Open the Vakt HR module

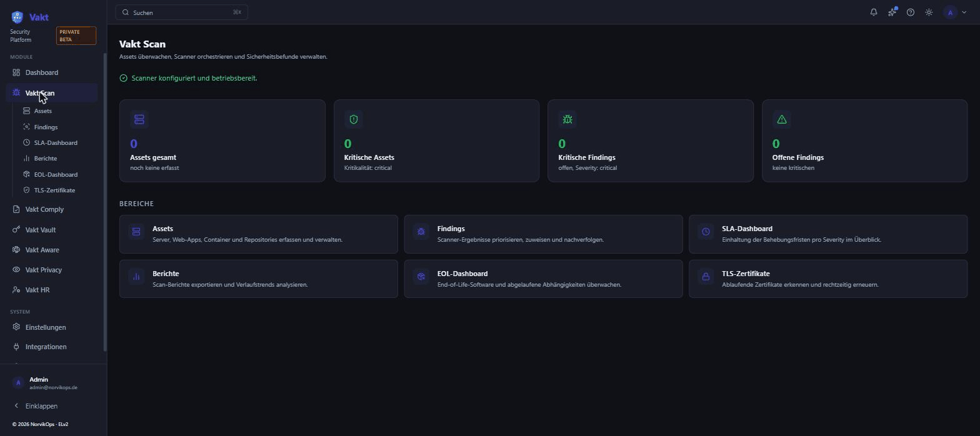point(52,290)
